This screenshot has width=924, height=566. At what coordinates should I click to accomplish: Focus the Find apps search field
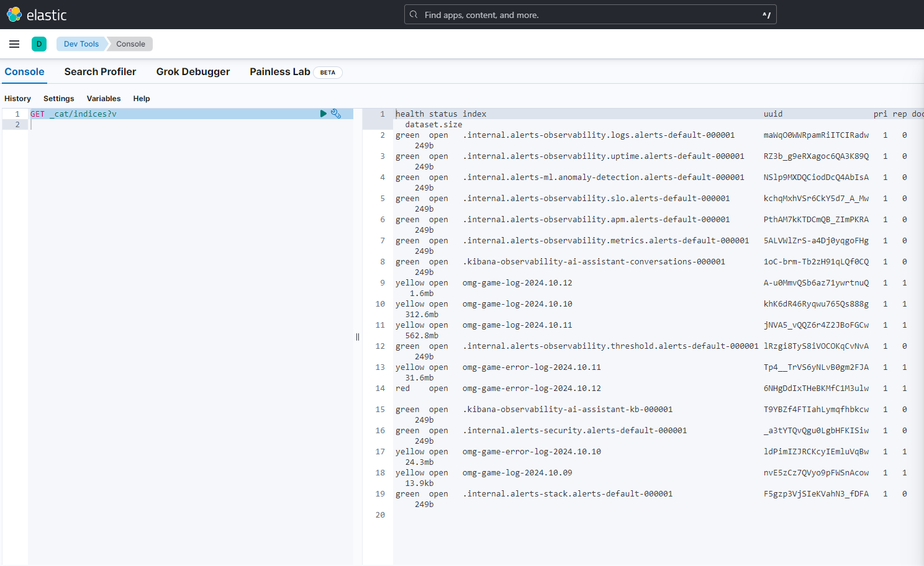[590, 15]
